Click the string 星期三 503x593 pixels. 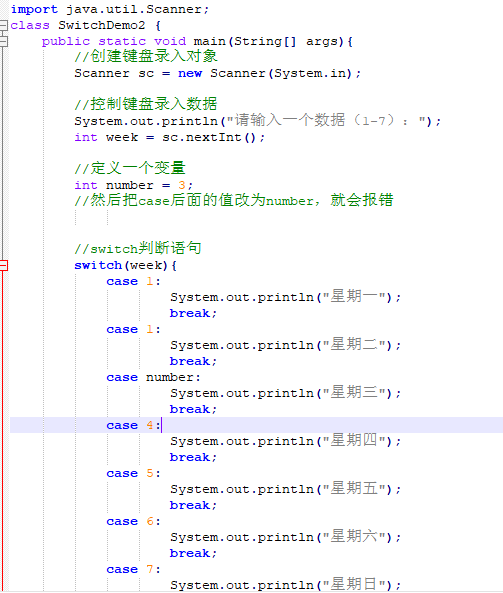coord(354,393)
